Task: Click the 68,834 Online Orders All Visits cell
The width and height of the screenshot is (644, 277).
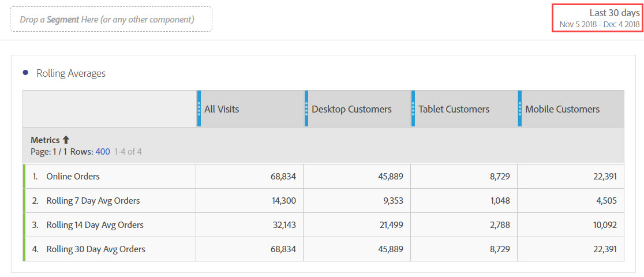Action: [x=283, y=177]
